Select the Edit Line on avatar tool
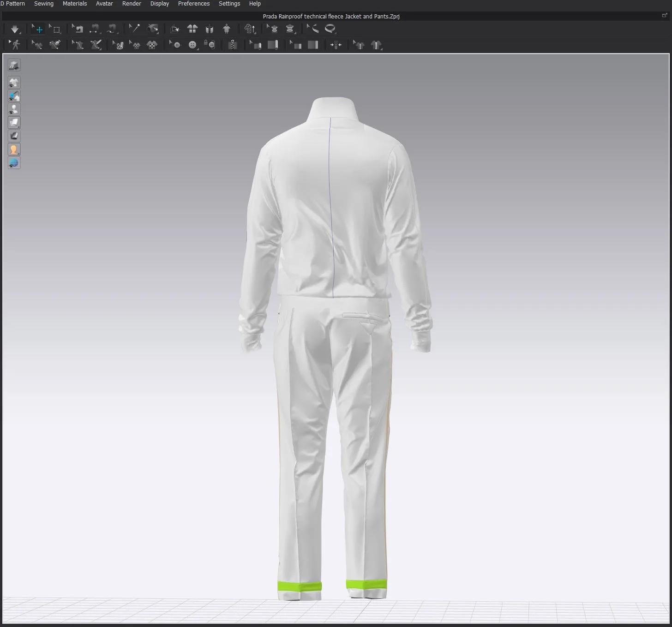 point(78,45)
